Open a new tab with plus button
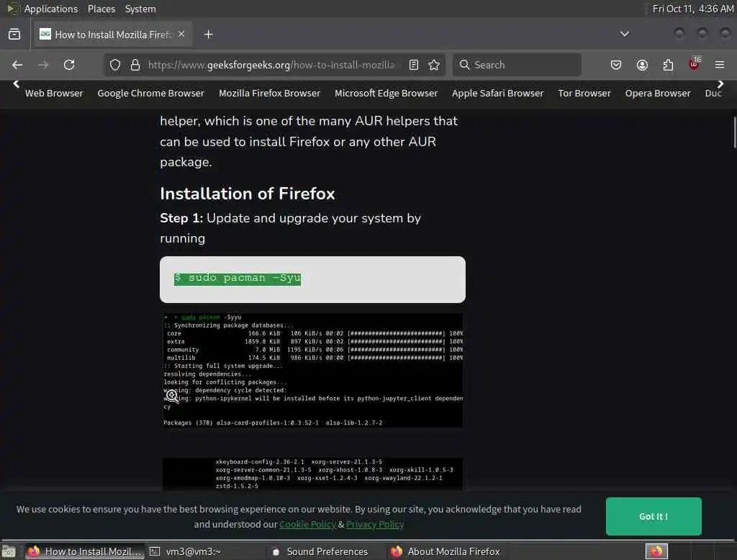This screenshot has width=737, height=560. [x=208, y=35]
